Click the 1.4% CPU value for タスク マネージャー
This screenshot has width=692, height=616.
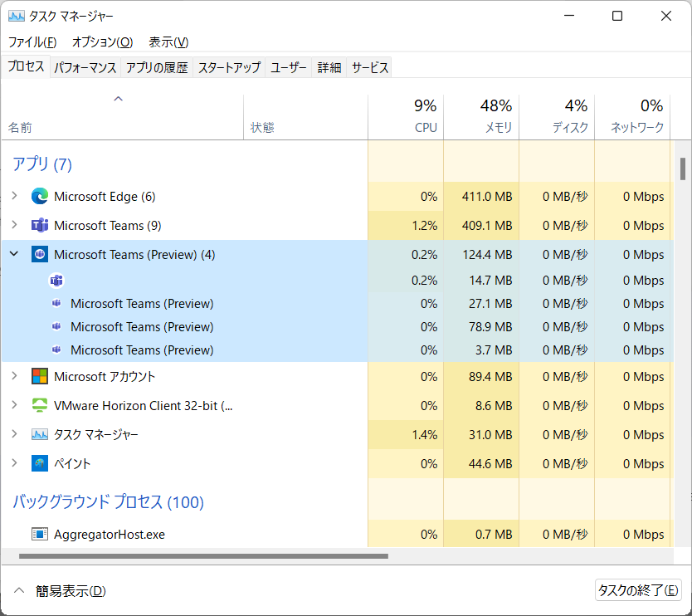click(x=425, y=435)
